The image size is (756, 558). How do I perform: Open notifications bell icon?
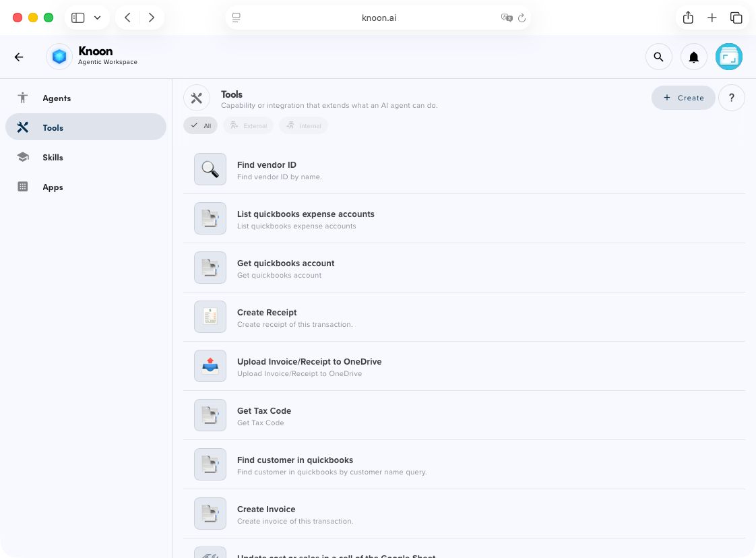pos(693,57)
